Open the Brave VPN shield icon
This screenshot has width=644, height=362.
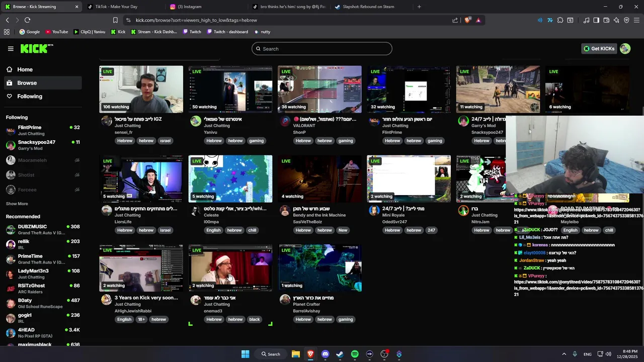pyautogui.click(x=626, y=20)
